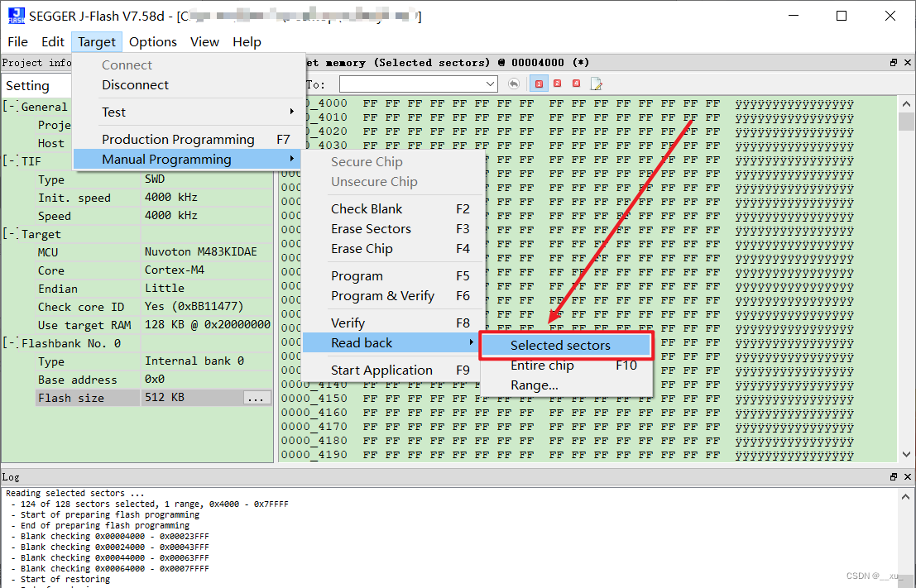The image size is (916, 588).
Task: Open the Edit menu
Action: pyautogui.click(x=53, y=42)
